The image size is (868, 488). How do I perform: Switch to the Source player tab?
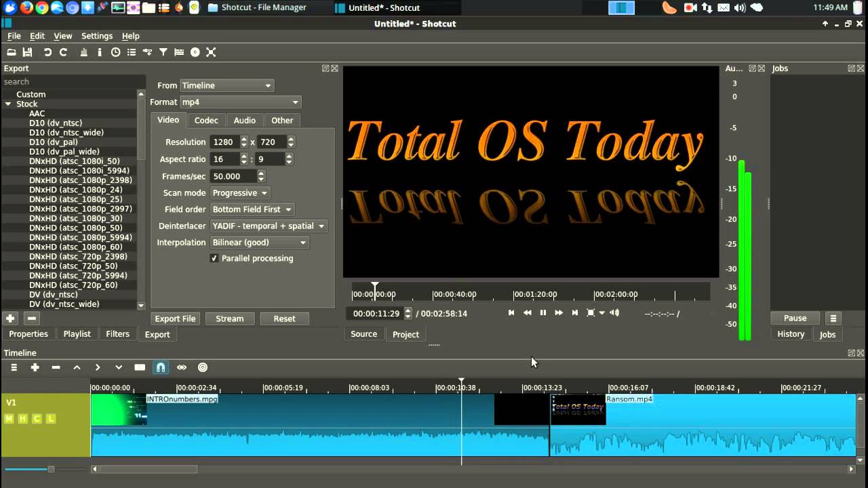(x=364, y=334)
